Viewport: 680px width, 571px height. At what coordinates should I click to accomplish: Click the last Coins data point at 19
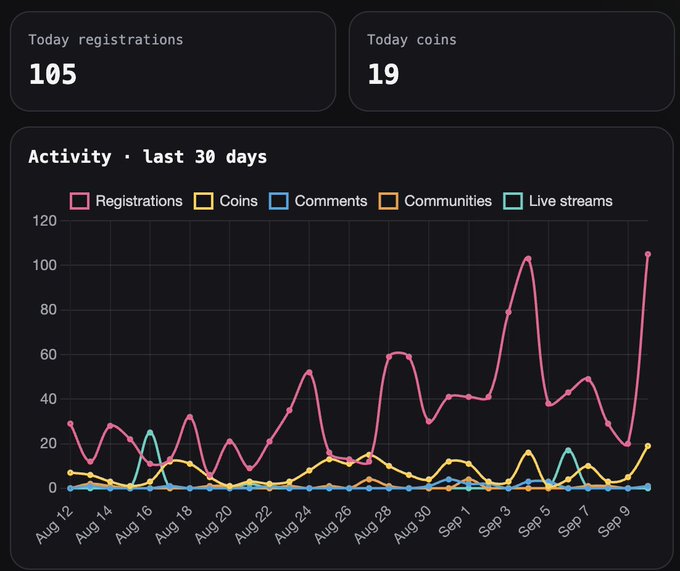[x=648, y=446]
